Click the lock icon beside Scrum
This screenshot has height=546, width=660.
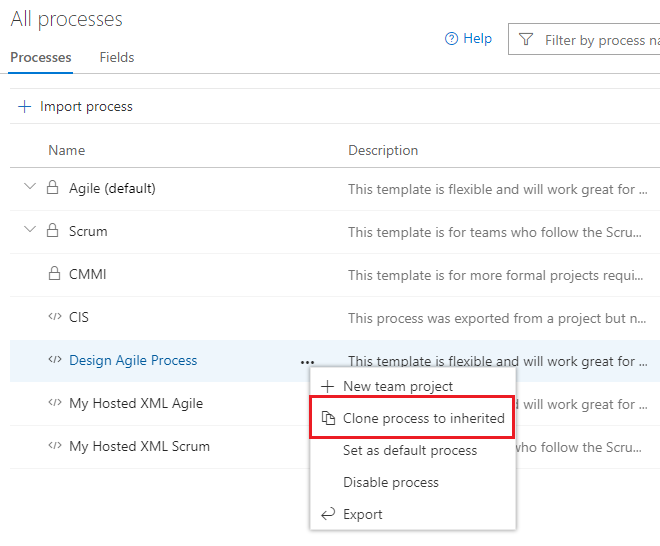tap(53, 230)
